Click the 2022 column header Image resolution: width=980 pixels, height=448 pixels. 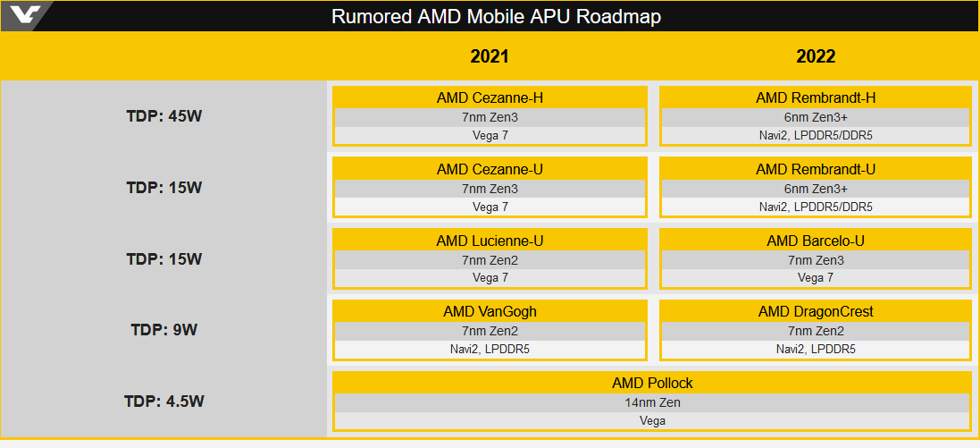coord(816,56)
